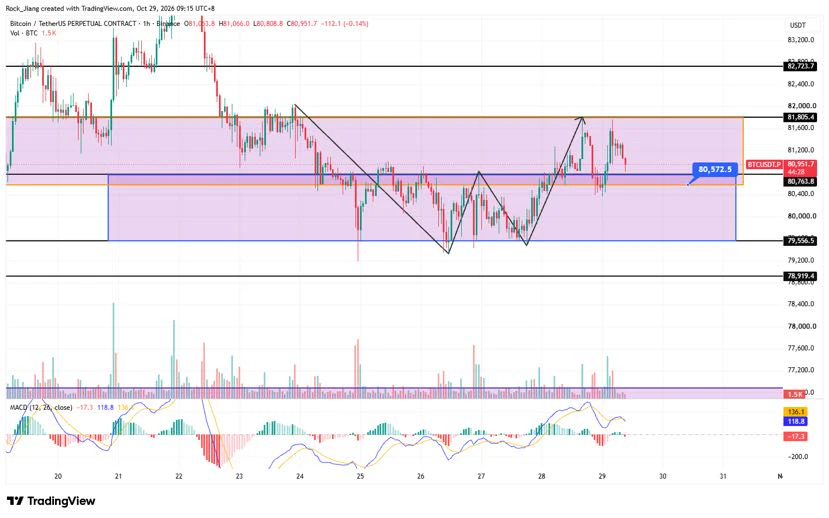Click the -200.0 MACD axis tick
Image resolution: width=829 pixels, height=518 pixels.
(x=798, y=457)
